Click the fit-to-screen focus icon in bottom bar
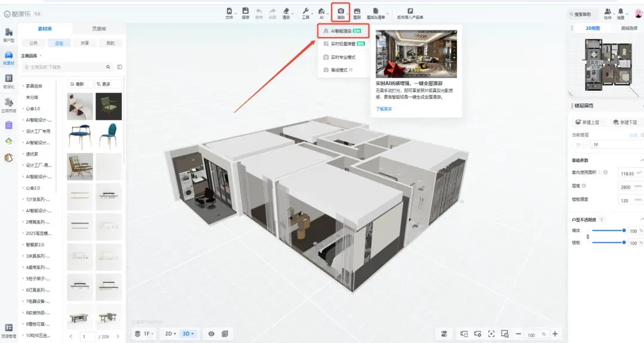The width and height of the screenshot is (644, 343). [x=491, y=334]
